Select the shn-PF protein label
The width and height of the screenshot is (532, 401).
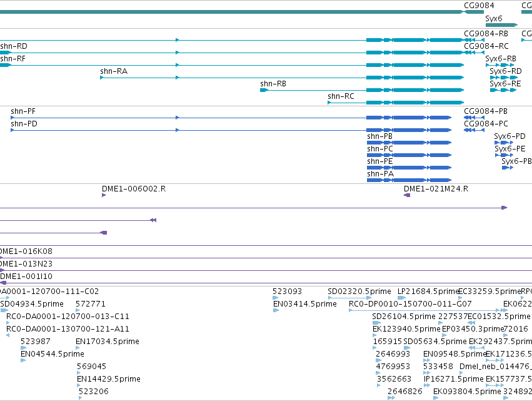(x=23, y=111)
